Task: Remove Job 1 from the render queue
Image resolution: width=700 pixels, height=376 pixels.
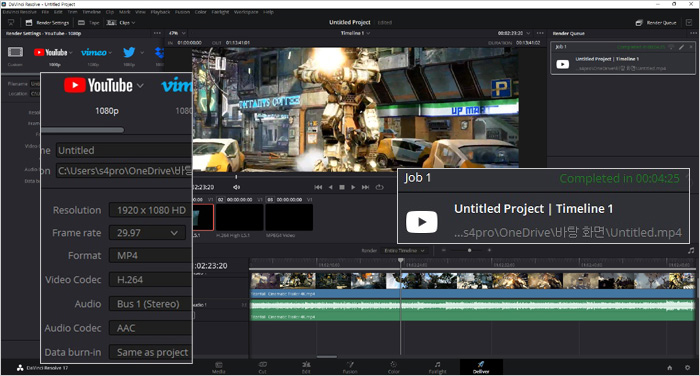Action: click(x=691, y=46)
